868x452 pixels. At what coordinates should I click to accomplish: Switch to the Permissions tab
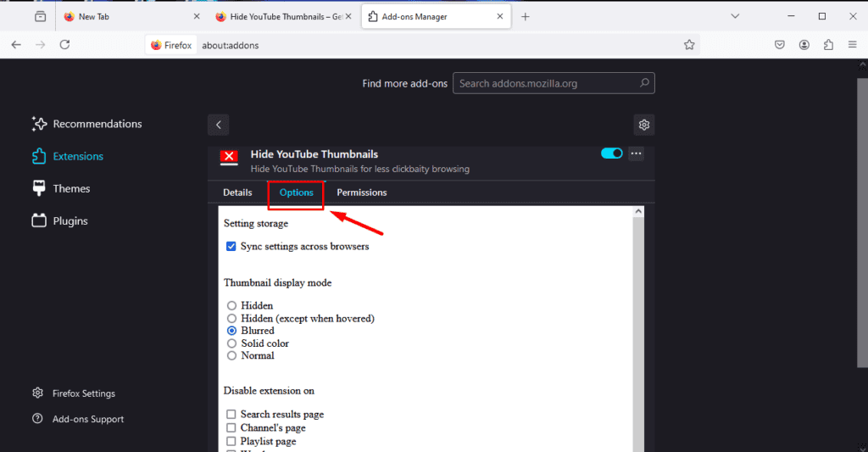click(x=361, y=193)
